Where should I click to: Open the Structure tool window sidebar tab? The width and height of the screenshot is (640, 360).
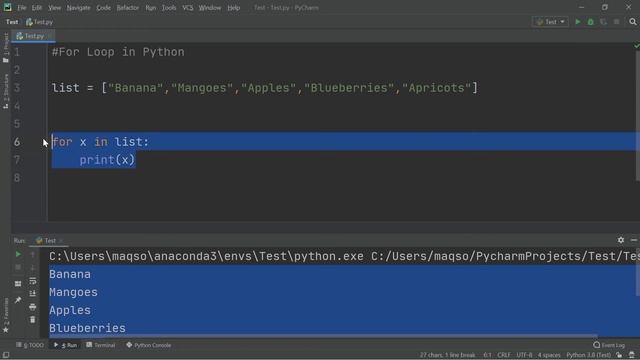6,91
